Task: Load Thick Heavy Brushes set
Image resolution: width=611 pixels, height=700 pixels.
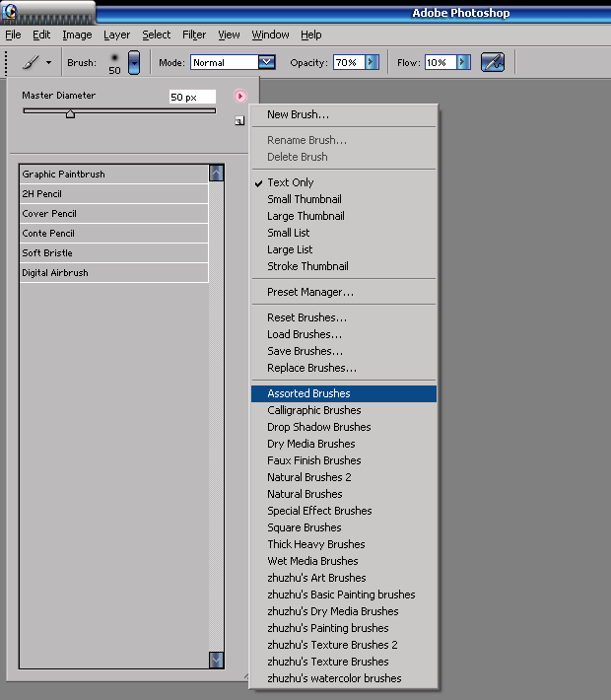Action: coord(344,544)
